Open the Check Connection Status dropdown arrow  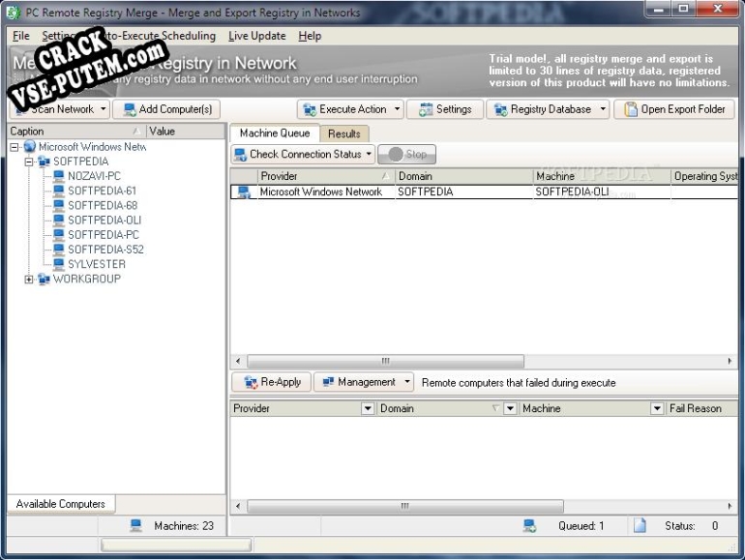tap(369, 155)
